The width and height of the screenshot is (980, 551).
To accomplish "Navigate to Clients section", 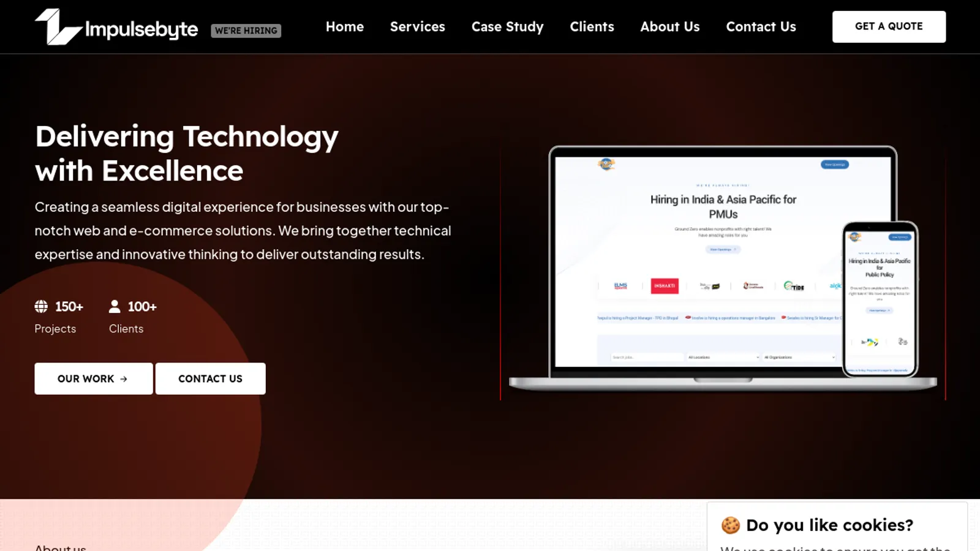I will [592, 27].
